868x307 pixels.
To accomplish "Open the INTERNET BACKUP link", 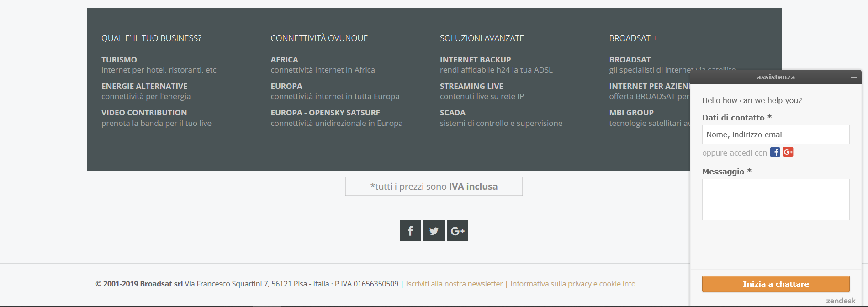I will [475, 60].
